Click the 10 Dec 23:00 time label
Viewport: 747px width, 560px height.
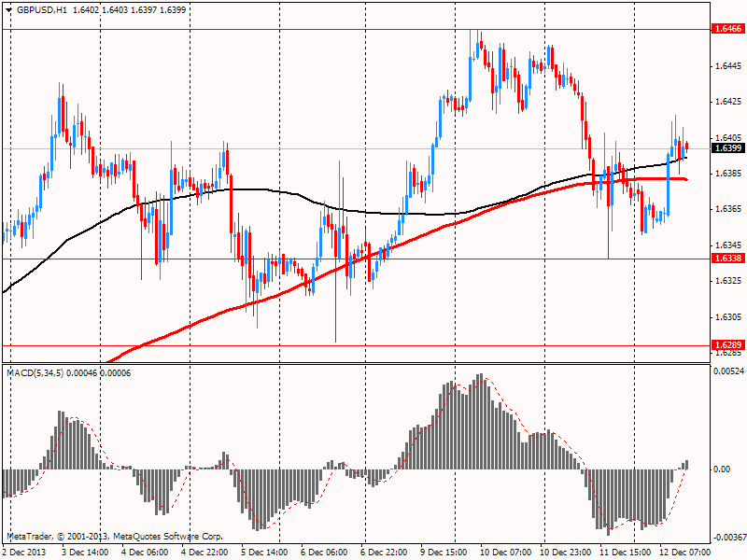[x=566, y=553]
